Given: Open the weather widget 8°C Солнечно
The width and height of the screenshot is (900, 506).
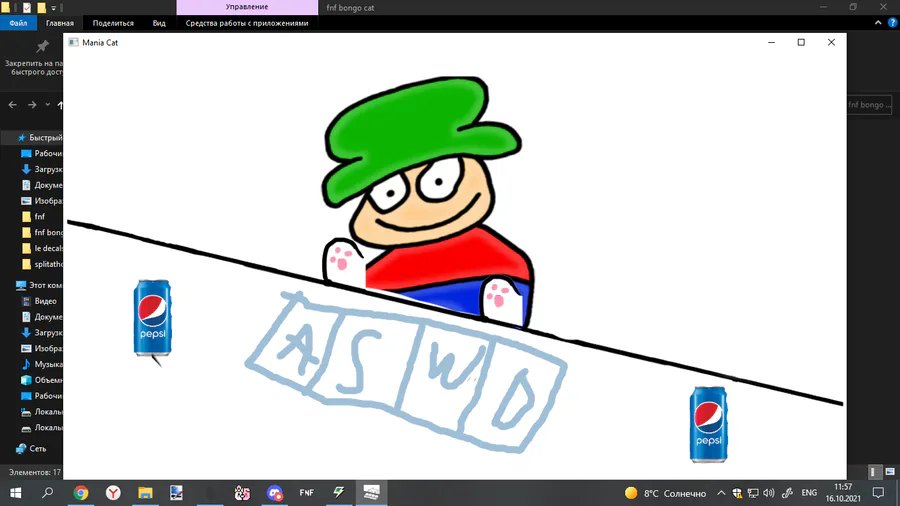Looking at the screenshot, I should [666, 493].
